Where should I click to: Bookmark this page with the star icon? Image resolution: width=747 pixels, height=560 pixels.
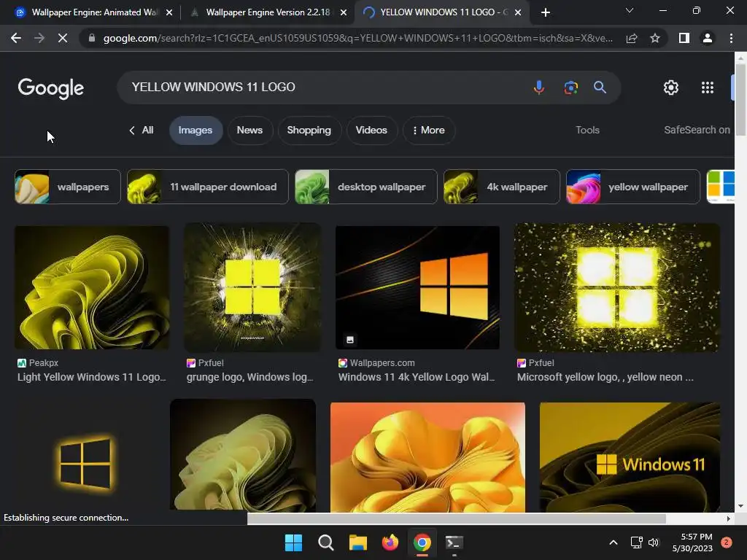point(655,38)
